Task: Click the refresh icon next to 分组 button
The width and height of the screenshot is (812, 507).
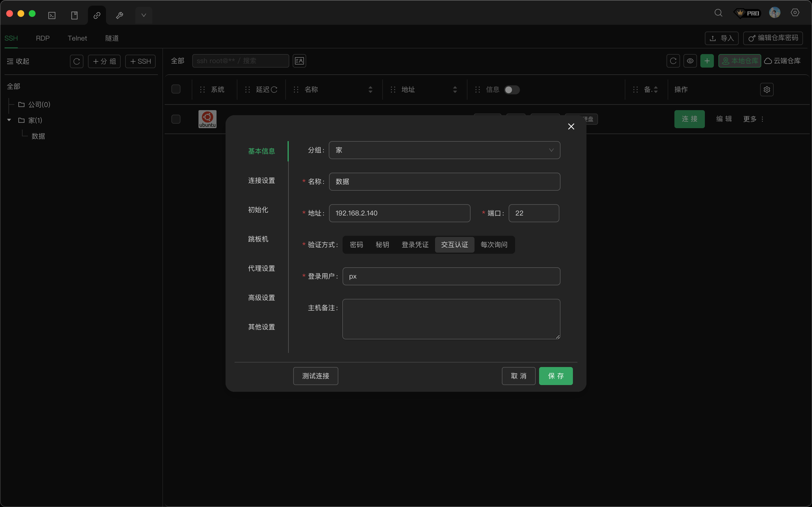Action: (76, 61)
